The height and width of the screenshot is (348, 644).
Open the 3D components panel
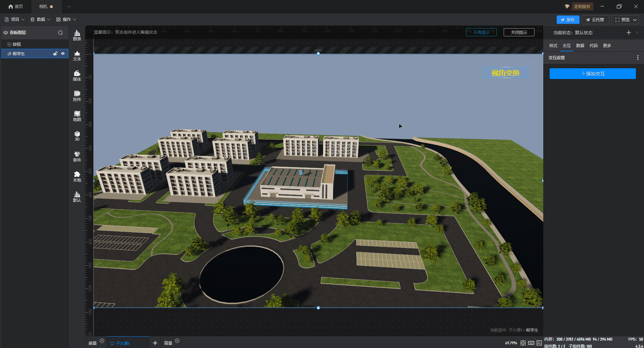(x=77, y=136)
